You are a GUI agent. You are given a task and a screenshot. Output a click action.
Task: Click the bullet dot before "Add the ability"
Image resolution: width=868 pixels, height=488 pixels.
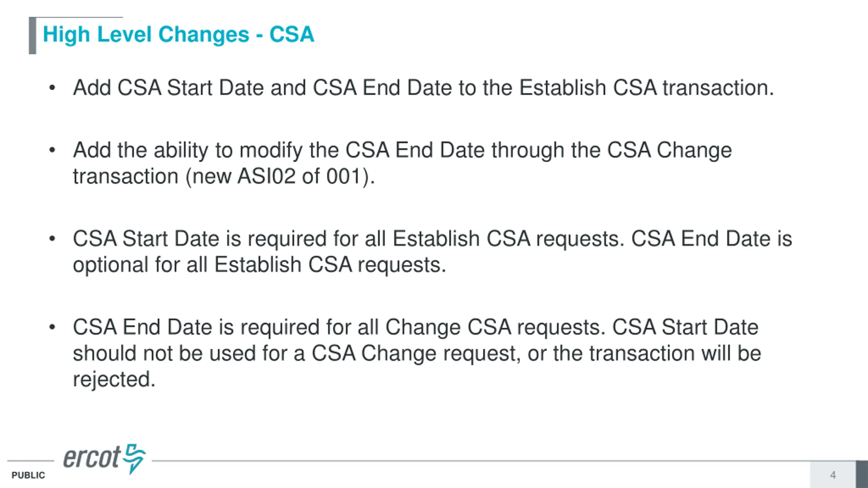[x=52, y=150]
